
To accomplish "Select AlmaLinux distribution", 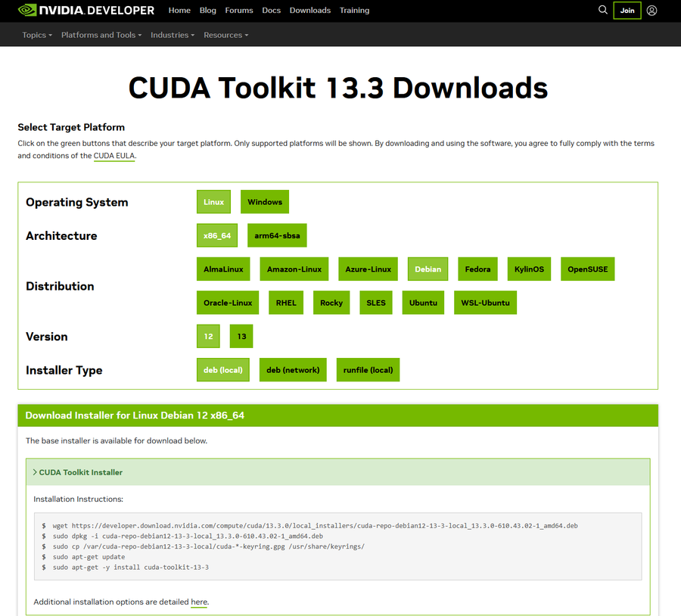I will 223,269.
